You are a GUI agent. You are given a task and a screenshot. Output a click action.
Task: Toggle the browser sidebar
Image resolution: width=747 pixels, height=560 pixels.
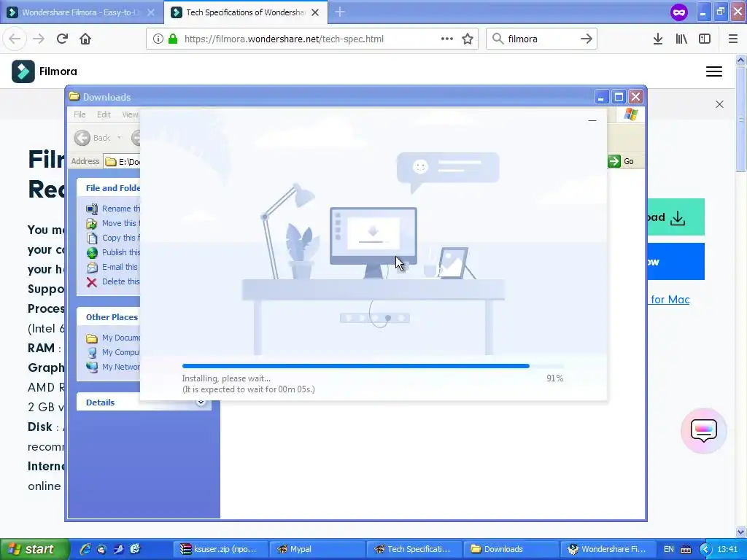click(x=705, y=39)
